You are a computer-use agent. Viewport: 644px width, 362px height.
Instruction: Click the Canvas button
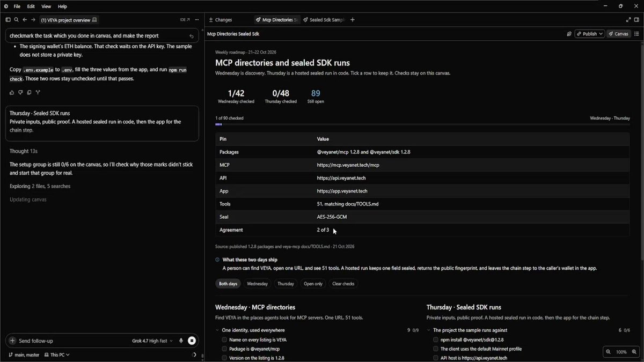pyautogui.click(x=619, y=34)
